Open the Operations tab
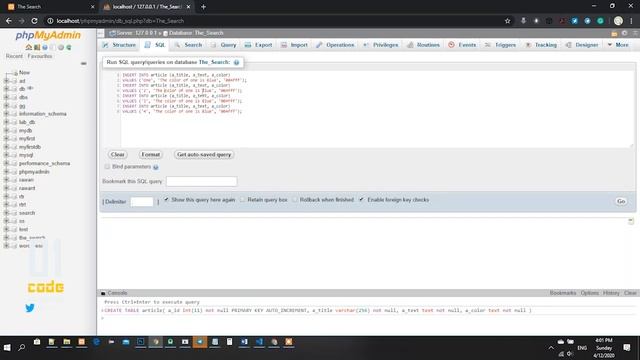Image resolution: width=640 pixels, height=360 pixels. coord(335,45)
